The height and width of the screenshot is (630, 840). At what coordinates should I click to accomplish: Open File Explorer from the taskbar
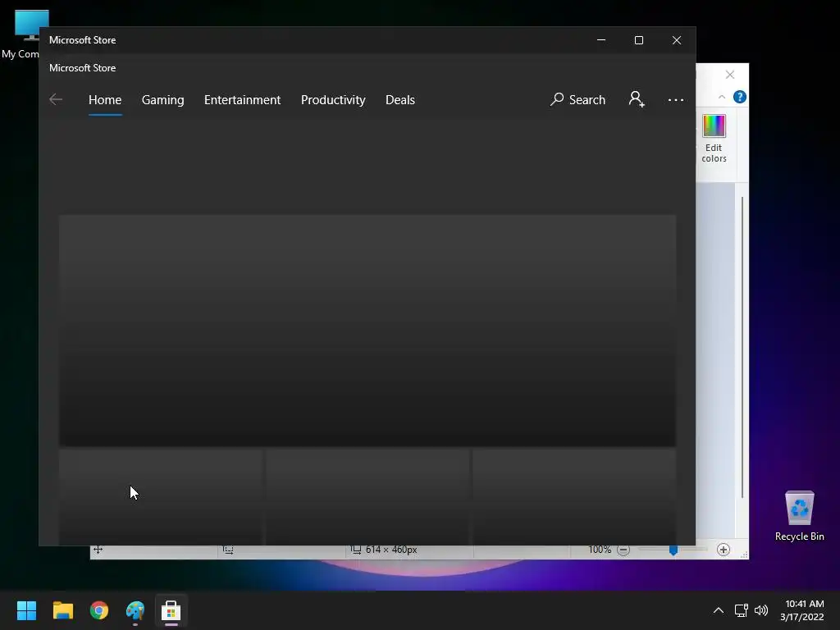(62, 610)
